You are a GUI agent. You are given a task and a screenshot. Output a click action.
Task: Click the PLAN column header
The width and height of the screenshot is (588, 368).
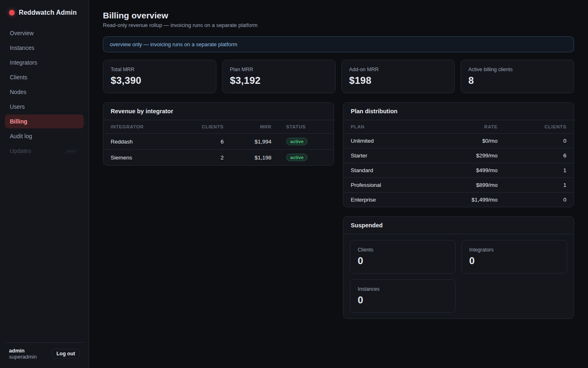coord(357,127)
